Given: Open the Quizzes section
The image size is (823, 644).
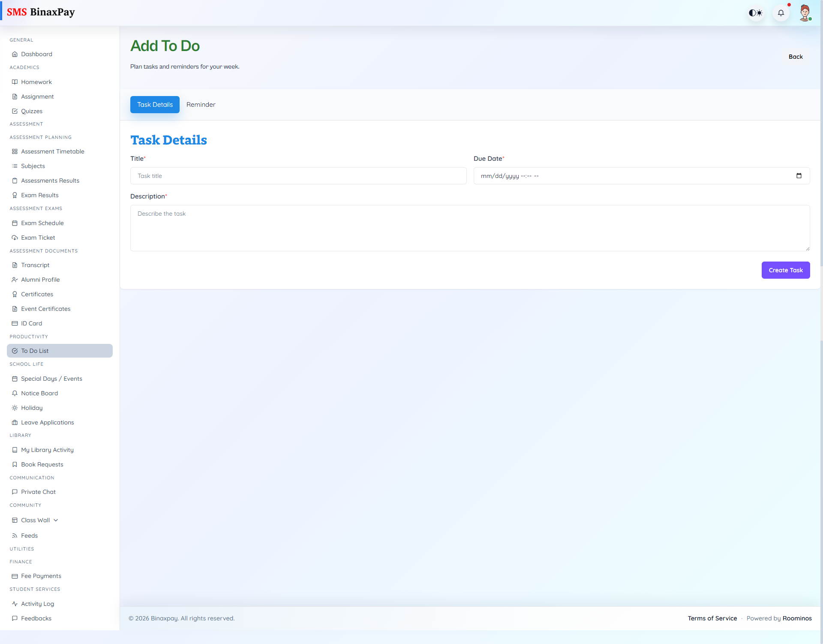Looking at the screenshot, I should [31, 111].
